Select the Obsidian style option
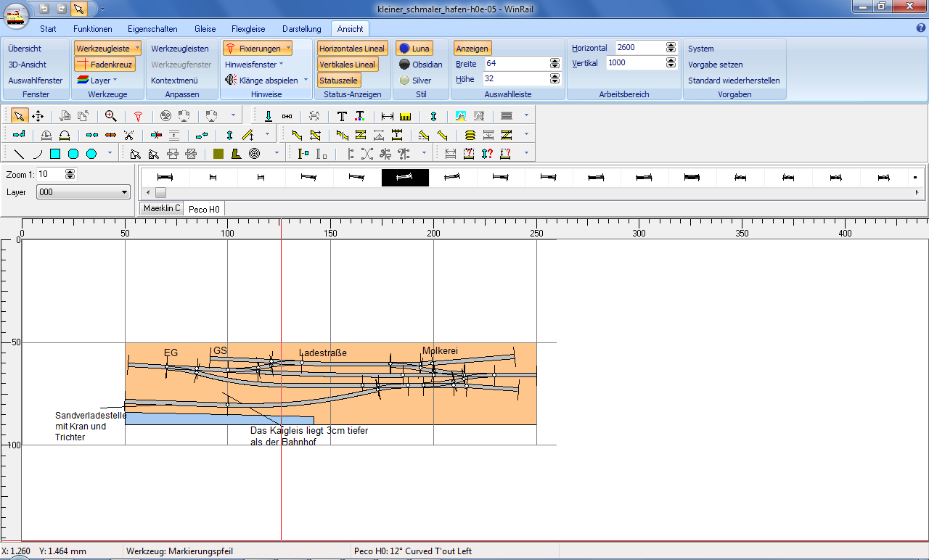Screen dimensions: 929x560 (x=420, y=65)
